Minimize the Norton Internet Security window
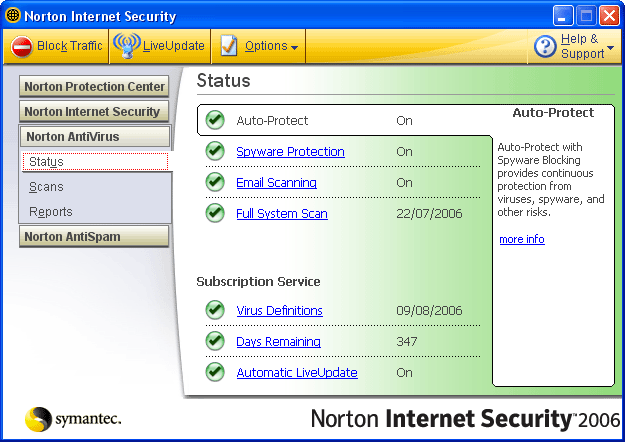 pyautogui.click(x=562, y=16)
